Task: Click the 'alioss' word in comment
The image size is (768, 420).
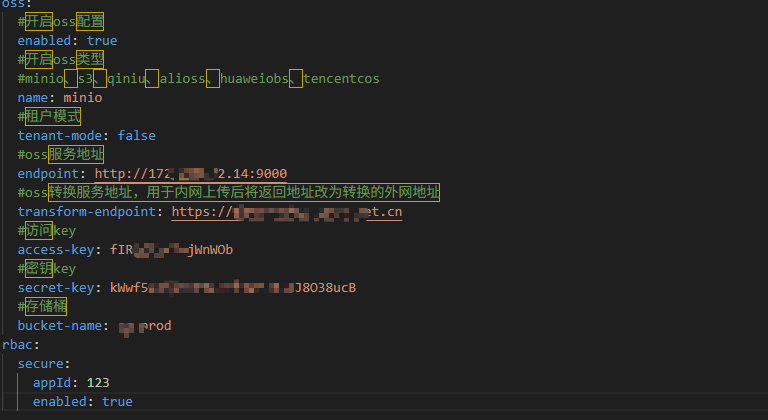Action: pos(182,78)
